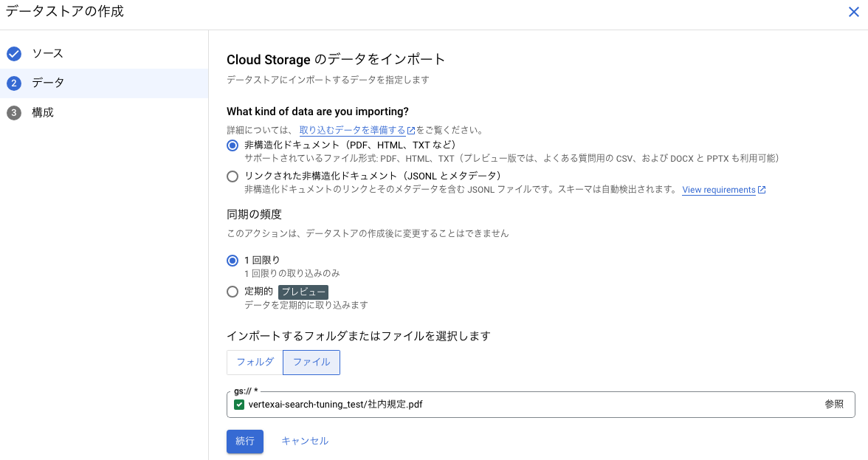Click text データを定期的に取り込みます
Image resolution: width=868 pixels, height=460 pixels.
click(x=306, y=306)
